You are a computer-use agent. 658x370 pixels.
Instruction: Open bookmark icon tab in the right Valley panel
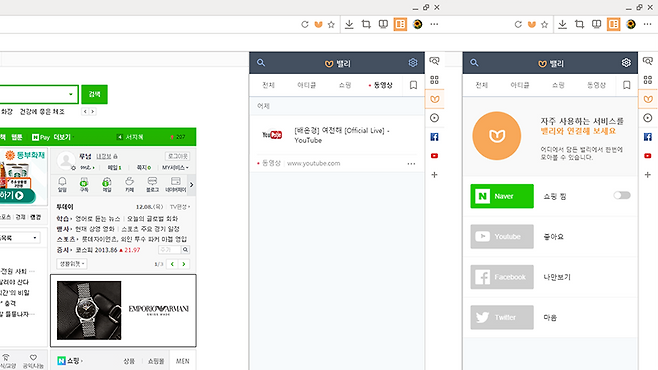[627, 85]
